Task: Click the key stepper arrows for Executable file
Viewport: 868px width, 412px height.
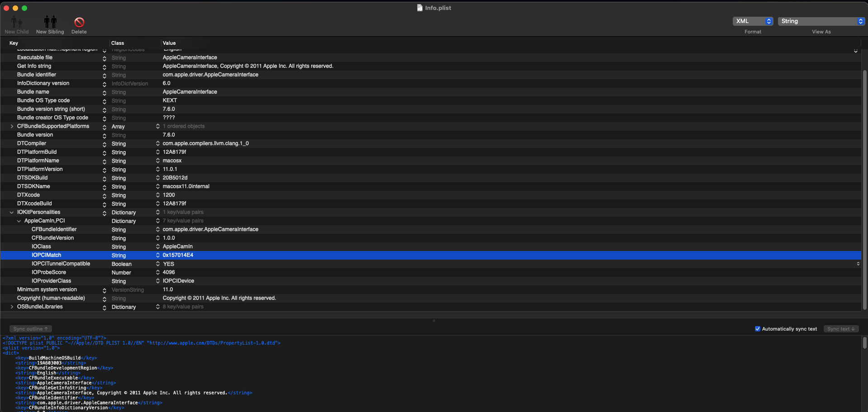Action: [104, 58]
